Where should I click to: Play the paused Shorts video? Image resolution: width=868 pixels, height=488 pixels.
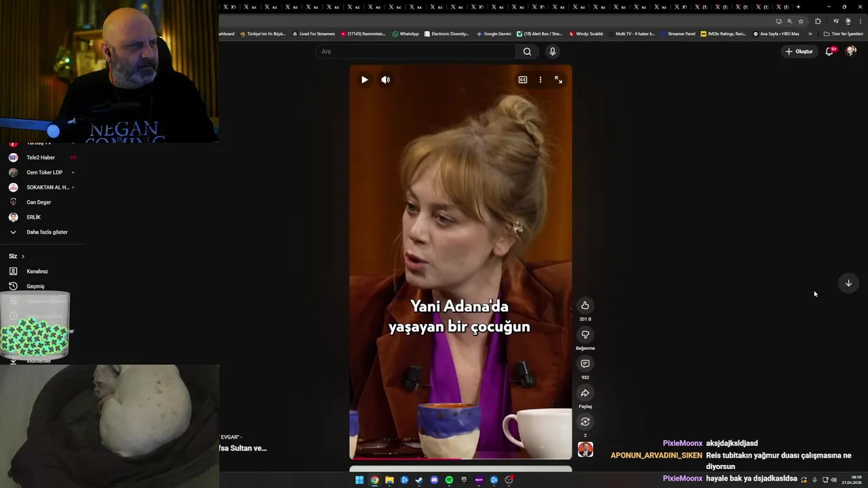(x=364, y=80)
